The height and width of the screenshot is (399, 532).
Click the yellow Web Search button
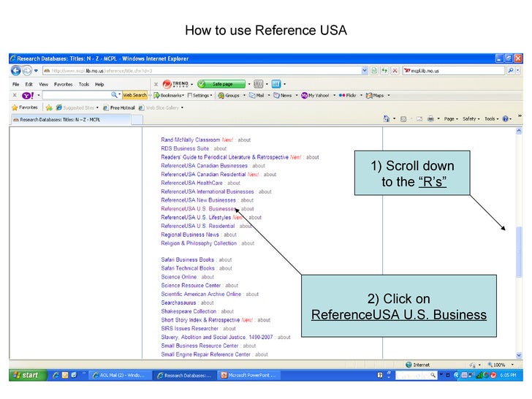134,95
